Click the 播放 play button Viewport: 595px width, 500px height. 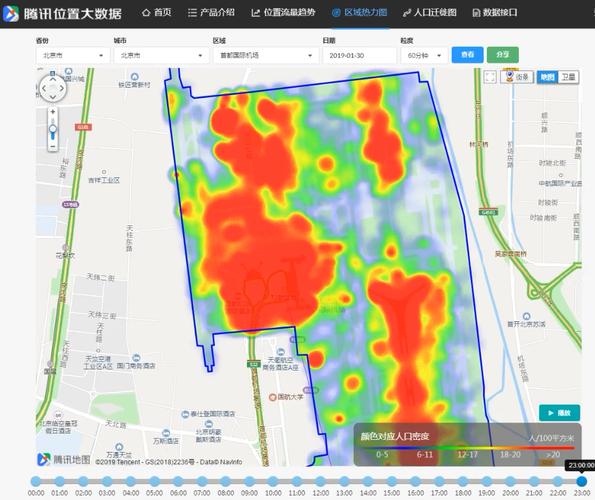tap(559, 413)
